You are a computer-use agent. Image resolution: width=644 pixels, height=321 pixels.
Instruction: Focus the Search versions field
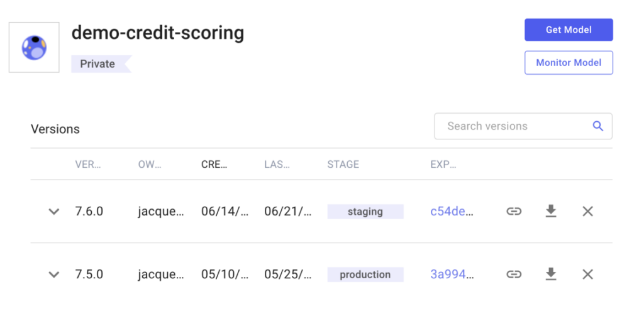point(523,126)
